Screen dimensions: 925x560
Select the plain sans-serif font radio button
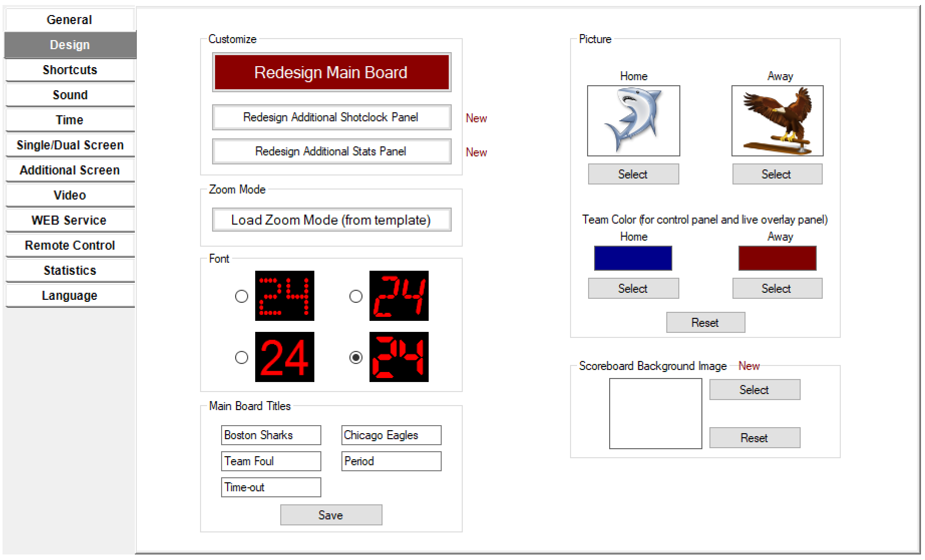click(242, 357)
